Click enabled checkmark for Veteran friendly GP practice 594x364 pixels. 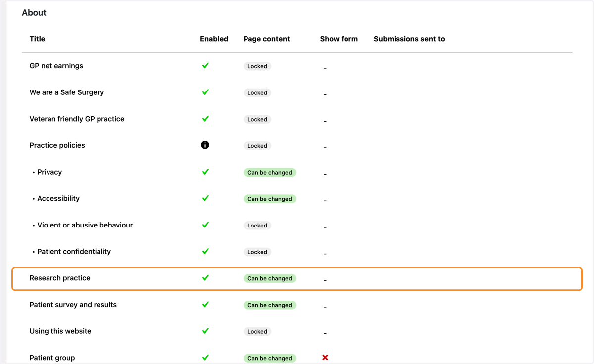(x=205, y=119)
